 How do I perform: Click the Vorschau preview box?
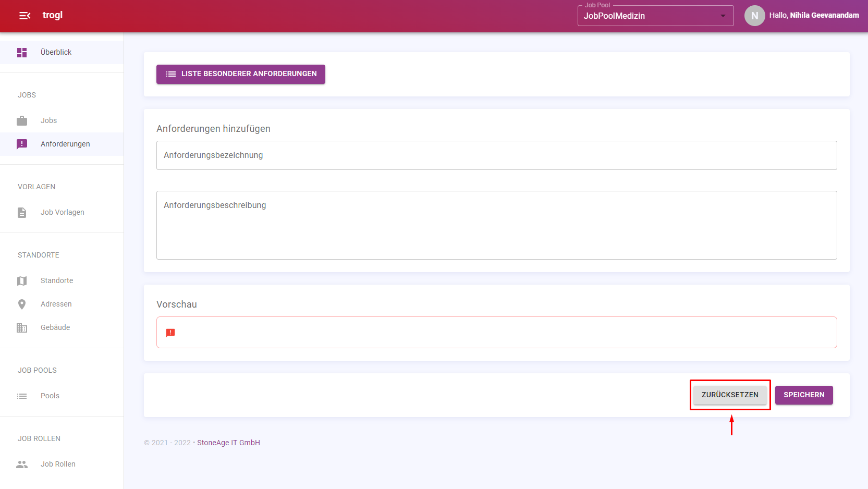496,332
